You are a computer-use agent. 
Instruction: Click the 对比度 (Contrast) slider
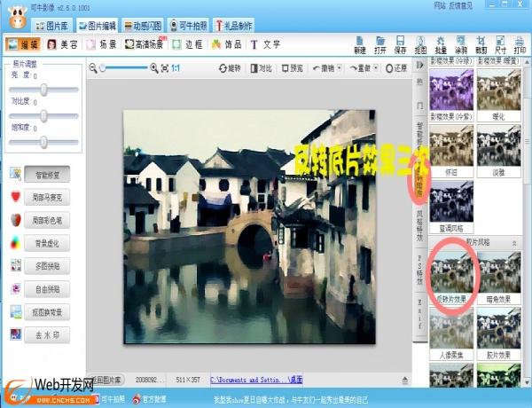point(43,114)
